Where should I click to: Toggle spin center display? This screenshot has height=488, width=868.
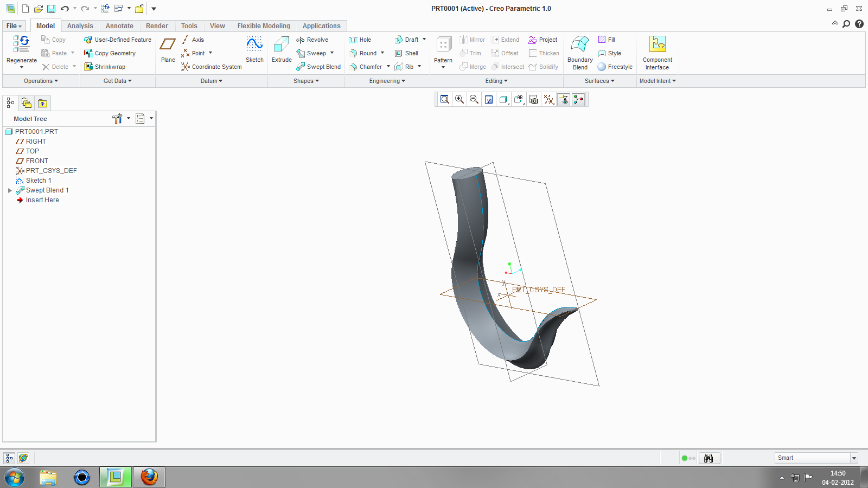point(578,99)
